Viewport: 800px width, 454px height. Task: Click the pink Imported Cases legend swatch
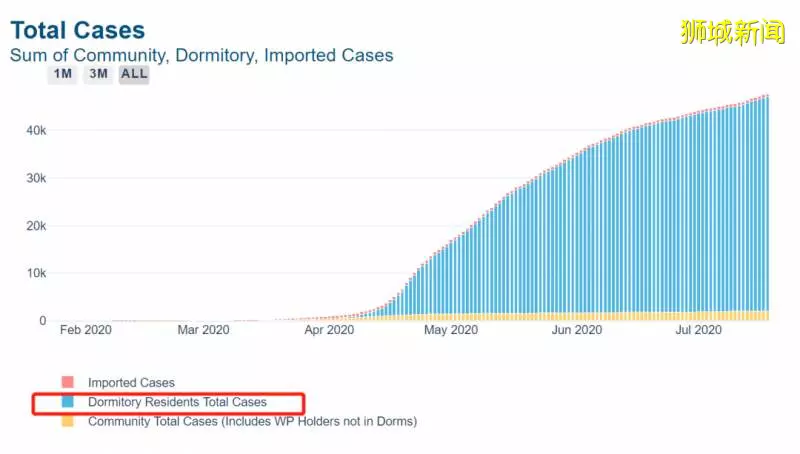(67, 382)
